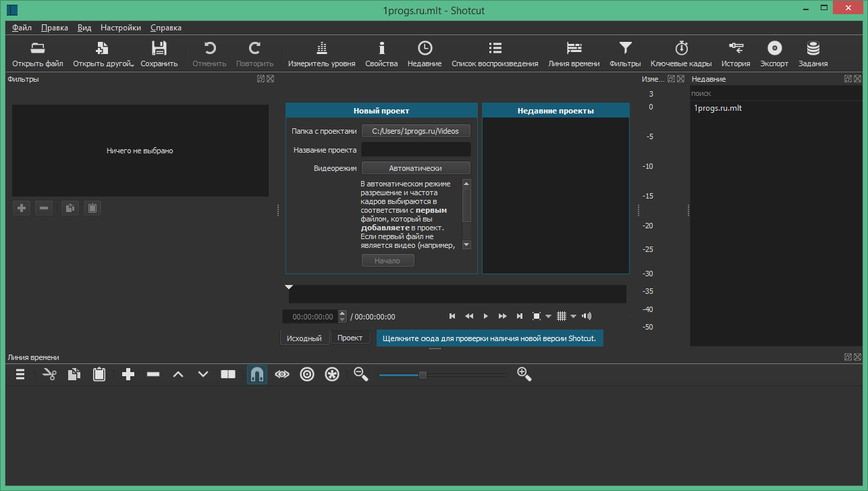Viewport: 868px width, 491px height.
Task: Open the Jobs panel
Action: 813,54
